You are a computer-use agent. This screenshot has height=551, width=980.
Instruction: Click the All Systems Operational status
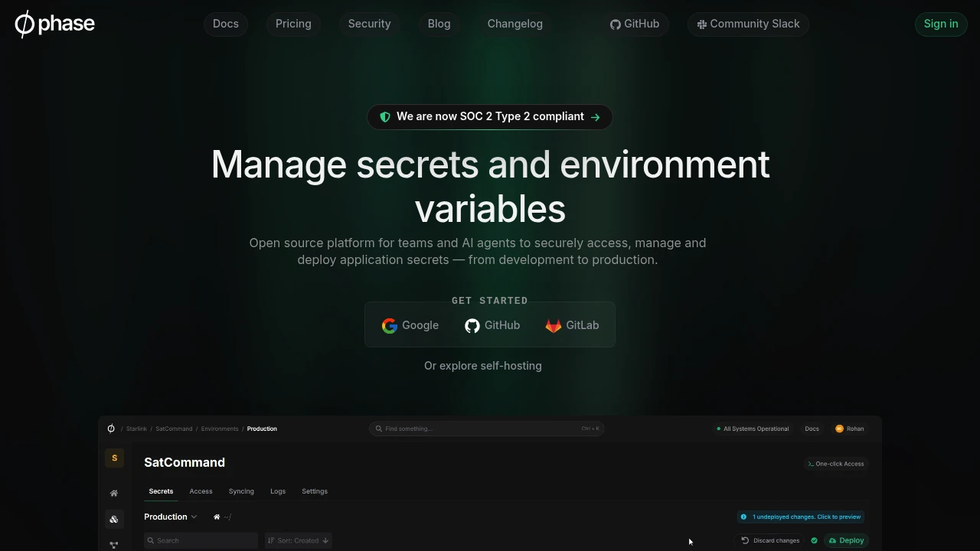click(x=753, y=429)
